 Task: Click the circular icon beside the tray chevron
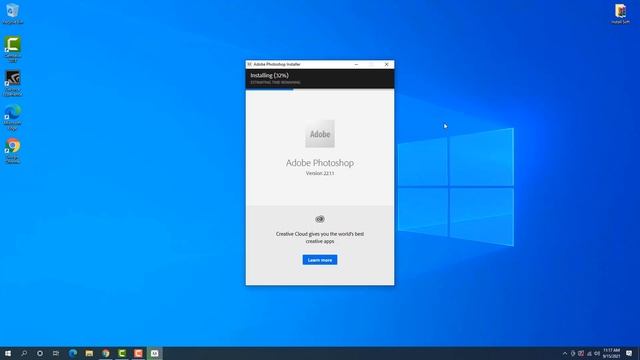click(x=573, y=353)
